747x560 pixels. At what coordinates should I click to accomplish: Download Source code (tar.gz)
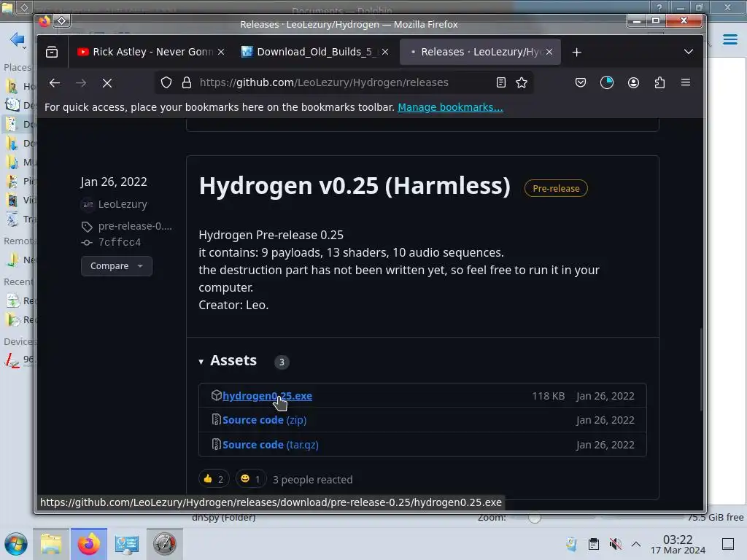tap(270, 445)
